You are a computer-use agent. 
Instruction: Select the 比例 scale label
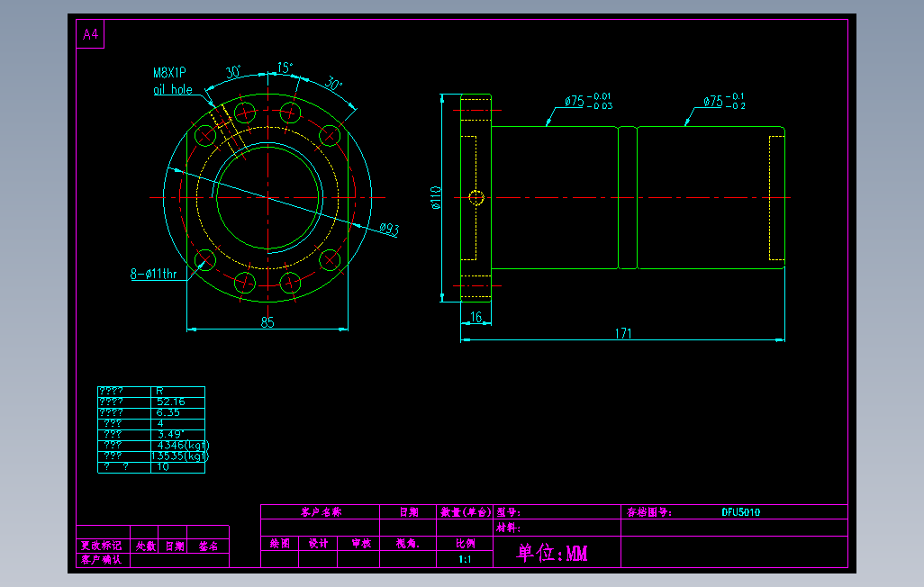pos(465,544)
